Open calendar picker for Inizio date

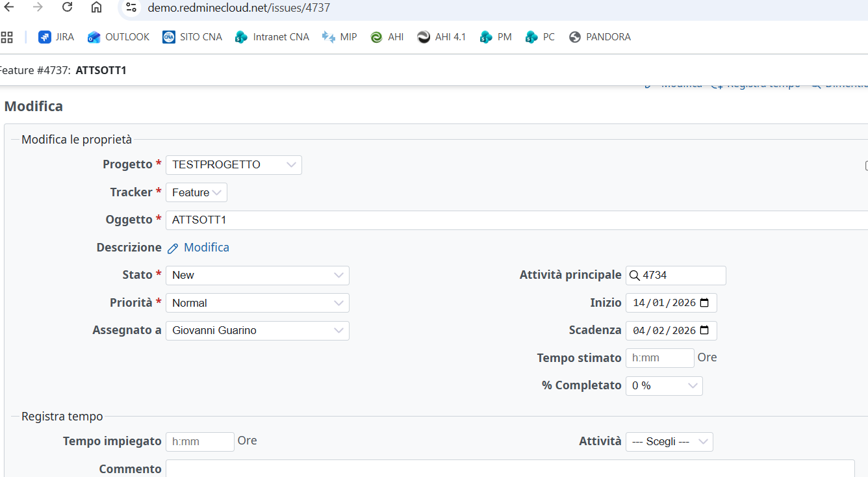[x=705, y=303]
